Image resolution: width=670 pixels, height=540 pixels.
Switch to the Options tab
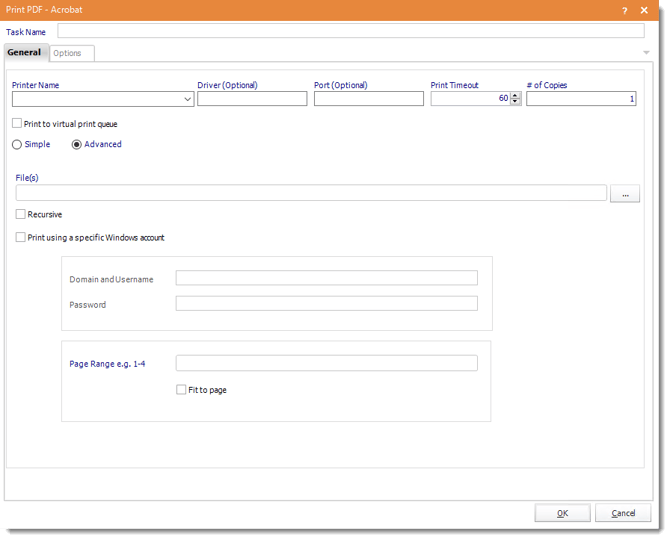pos(68,53)
